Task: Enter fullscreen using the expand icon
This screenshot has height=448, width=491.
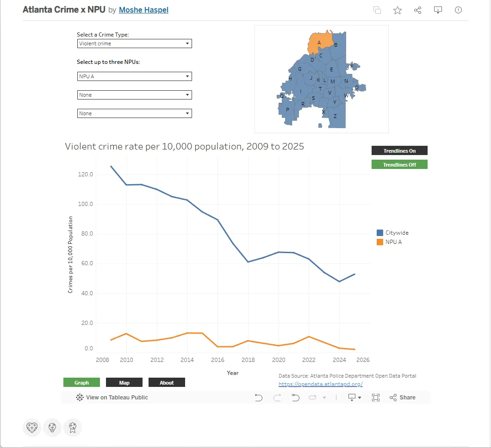Action: pos(375,397)
